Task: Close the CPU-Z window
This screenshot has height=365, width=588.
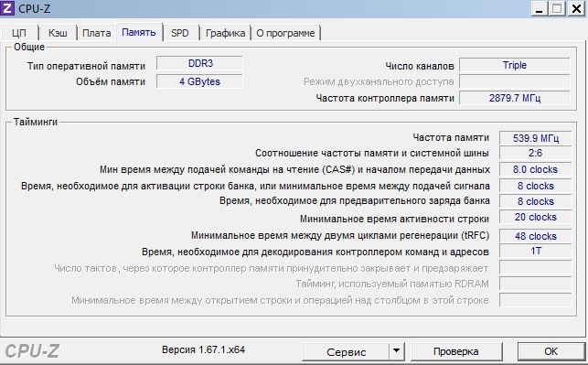Action: 575,8
